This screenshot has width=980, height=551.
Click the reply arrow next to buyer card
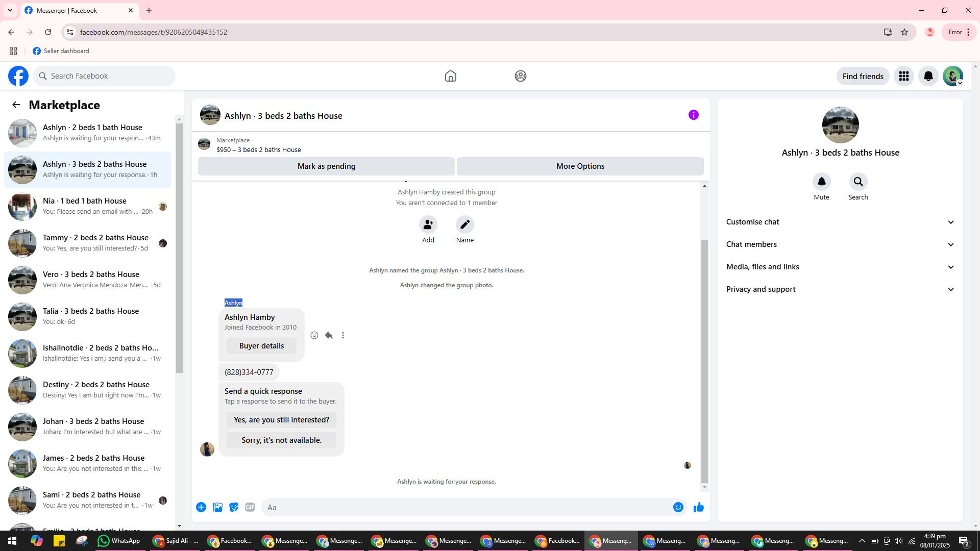329,335
